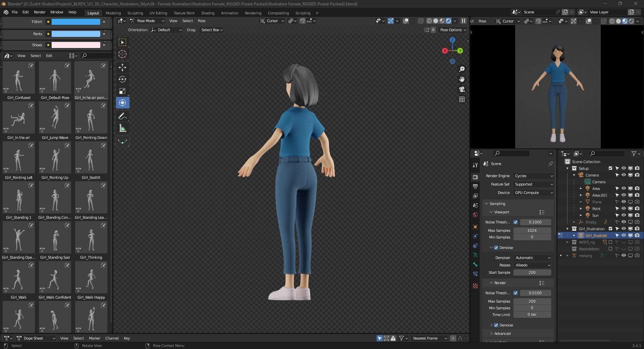The height and width of the screenshot is (349, 644).
Task: Open the texture properties checker icon
Action: [x=475, y=286]
